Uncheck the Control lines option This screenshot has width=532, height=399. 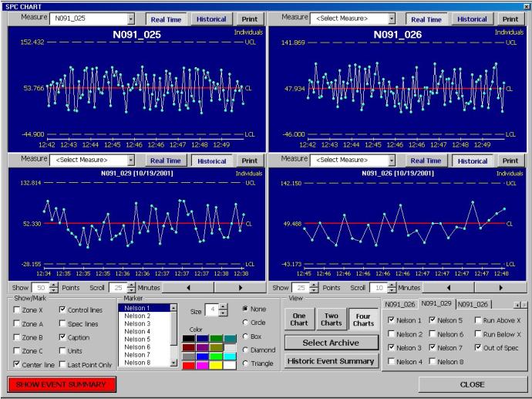point(62,309)
